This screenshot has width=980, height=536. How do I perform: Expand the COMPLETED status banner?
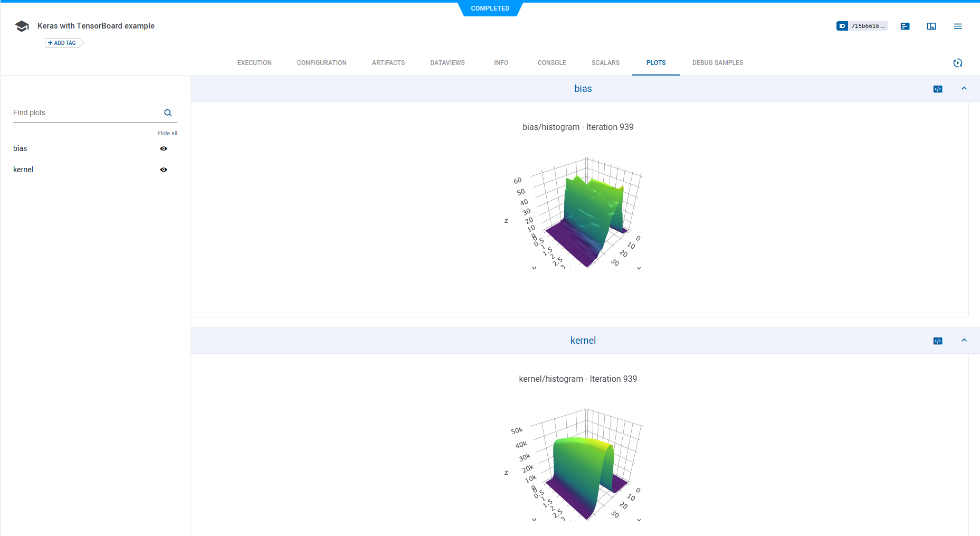pyautogui.click(x=490, y=8)
